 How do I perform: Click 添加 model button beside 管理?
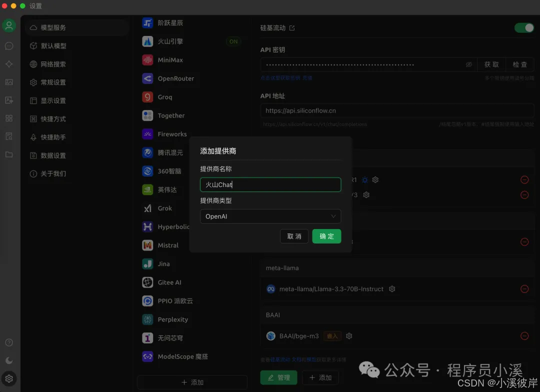pyautogui.click(x=320, y=377)
